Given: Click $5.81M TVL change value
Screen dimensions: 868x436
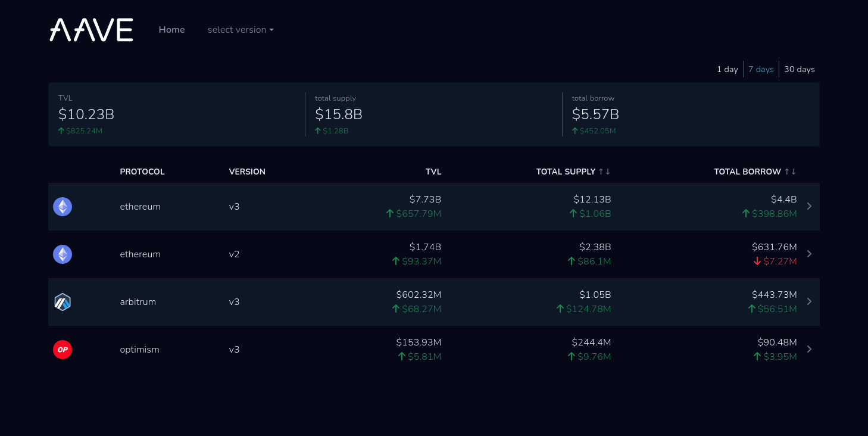Looking at the screenshot, I should (x=424, y=356).
